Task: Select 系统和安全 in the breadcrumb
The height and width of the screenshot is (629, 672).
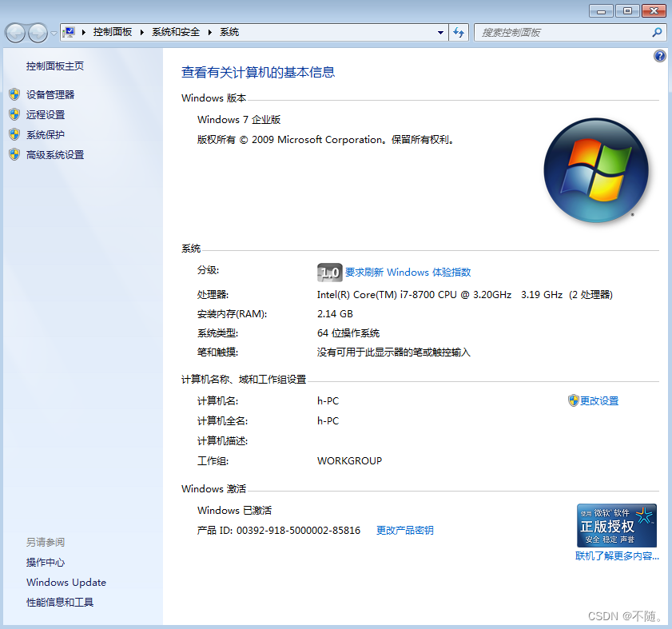Action: coord(176,32)
